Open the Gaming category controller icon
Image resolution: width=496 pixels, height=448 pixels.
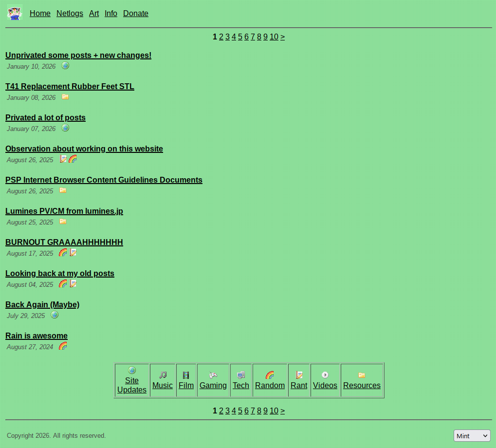(x=213, y=375)
